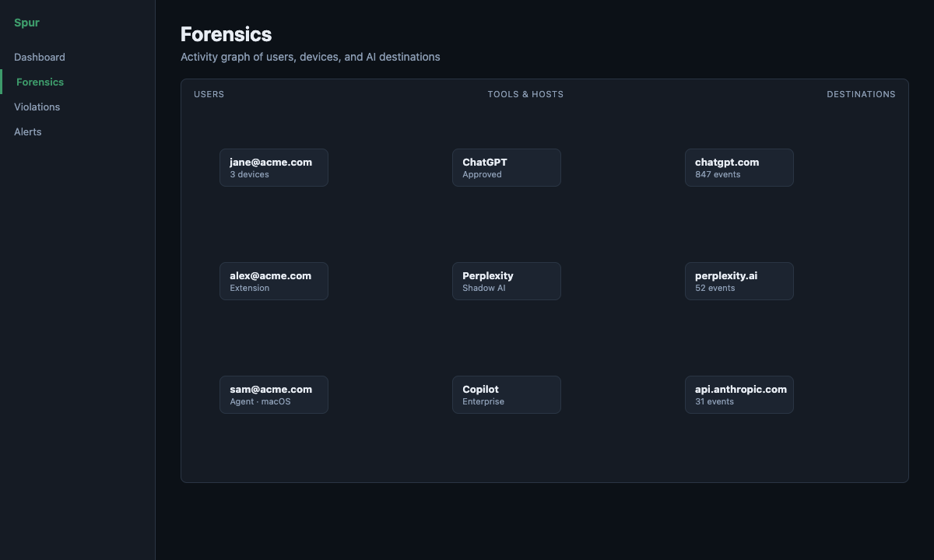Screen dimensions: 934x560
Task: Click the Spur logo text
Action: [x=26, y=23]
